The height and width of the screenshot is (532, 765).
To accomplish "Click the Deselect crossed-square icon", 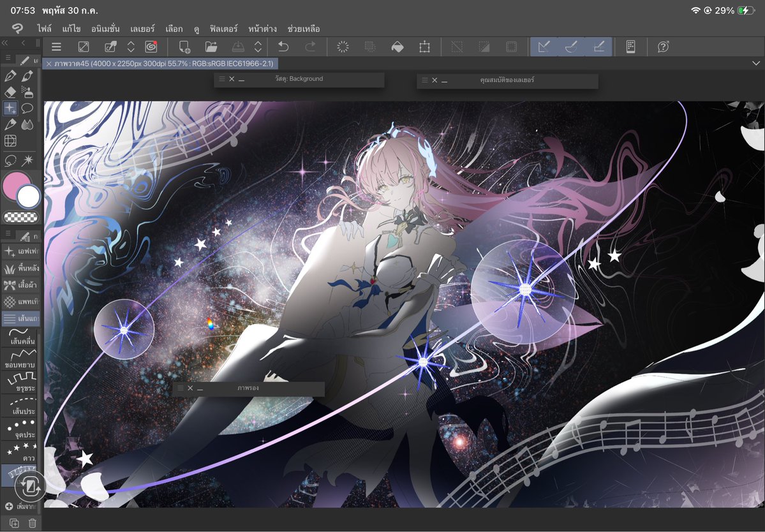I will (457, 47).
